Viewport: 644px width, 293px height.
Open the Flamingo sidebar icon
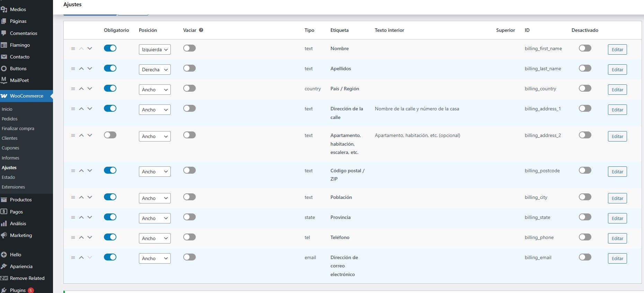coord(4,45)
